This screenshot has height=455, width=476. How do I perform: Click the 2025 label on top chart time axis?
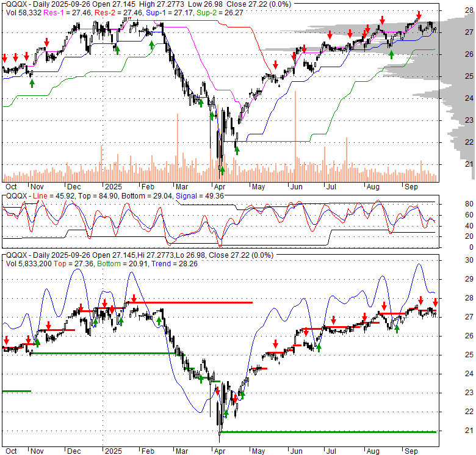[114, 187]
